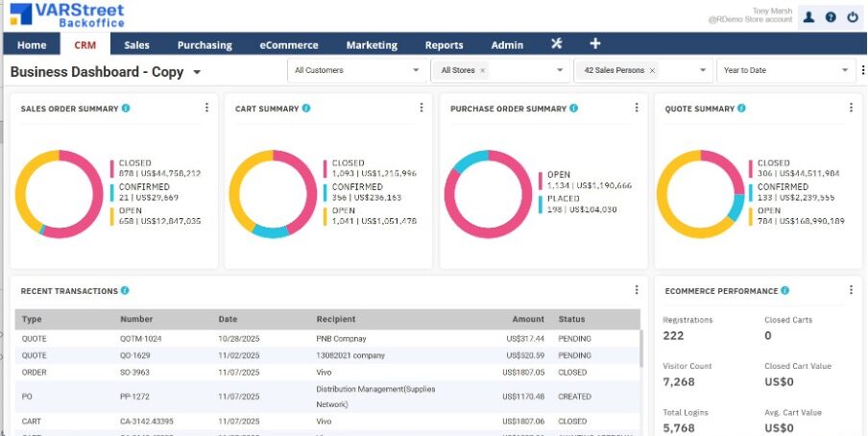This screenshot has height=436, width=868.
Task: Click the VARStreet Backoffice logo
Action: point(65,15)
